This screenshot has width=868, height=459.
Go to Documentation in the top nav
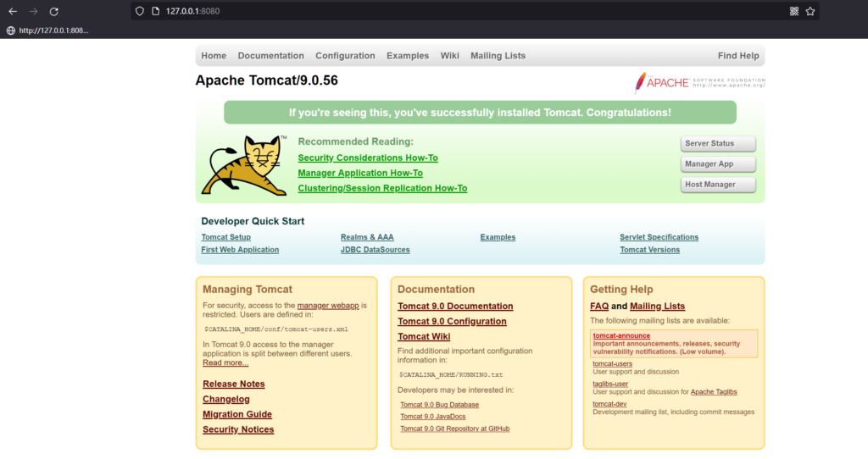pyautogui.click(x=270, y=56)
